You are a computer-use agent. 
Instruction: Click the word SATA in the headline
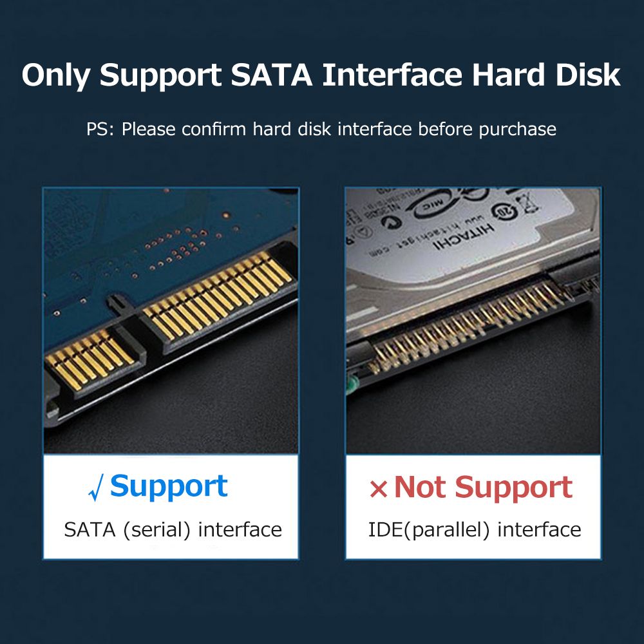272,75
